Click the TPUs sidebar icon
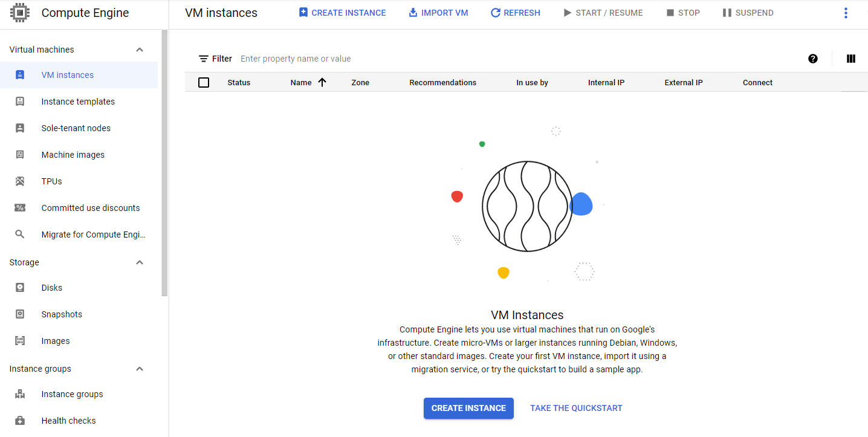Image resolution: width=868 pixels, height=437 pixels. pyautogui.click(x=20, y=181)
